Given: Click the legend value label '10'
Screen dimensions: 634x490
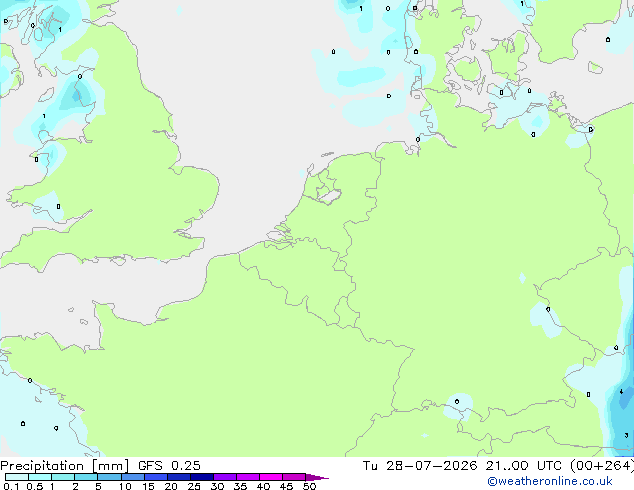Looking at the screenshot, I should tap(125, 486).
